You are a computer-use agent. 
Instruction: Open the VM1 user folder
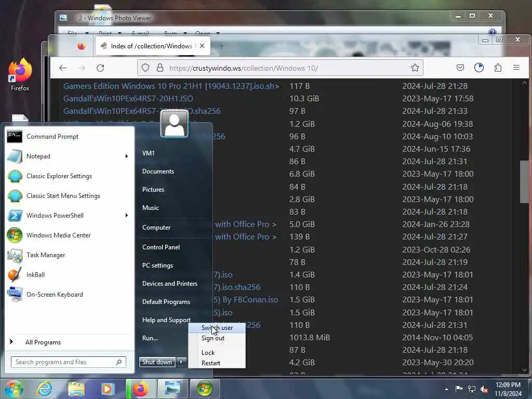coord(148,153)
